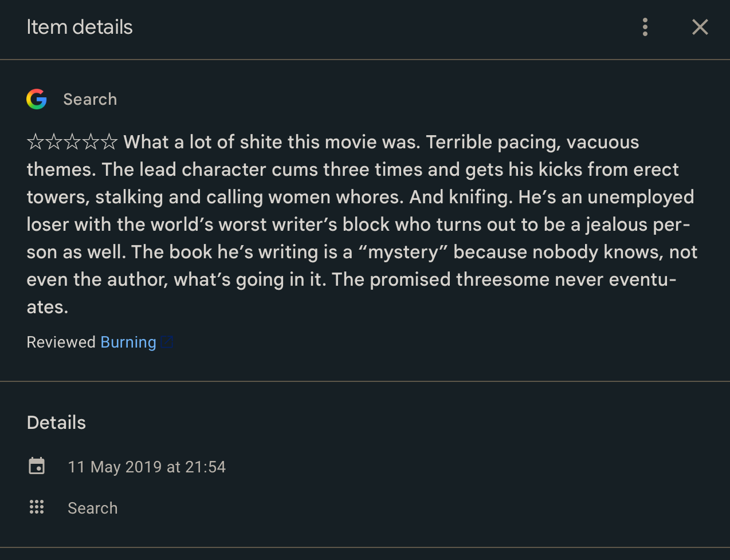Click the last empty star in rating
Screen dimensions: 730x560
coord(109,141)
